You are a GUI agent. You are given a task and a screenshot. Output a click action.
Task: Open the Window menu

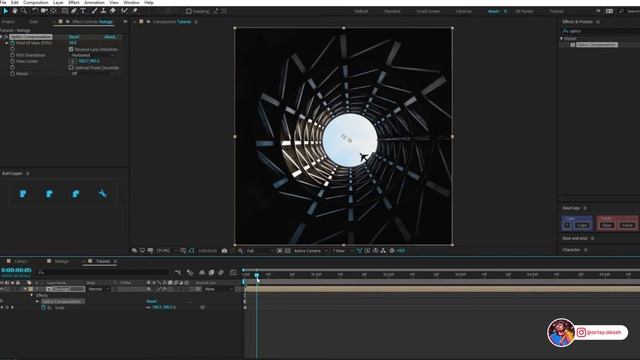pos(131,2)
